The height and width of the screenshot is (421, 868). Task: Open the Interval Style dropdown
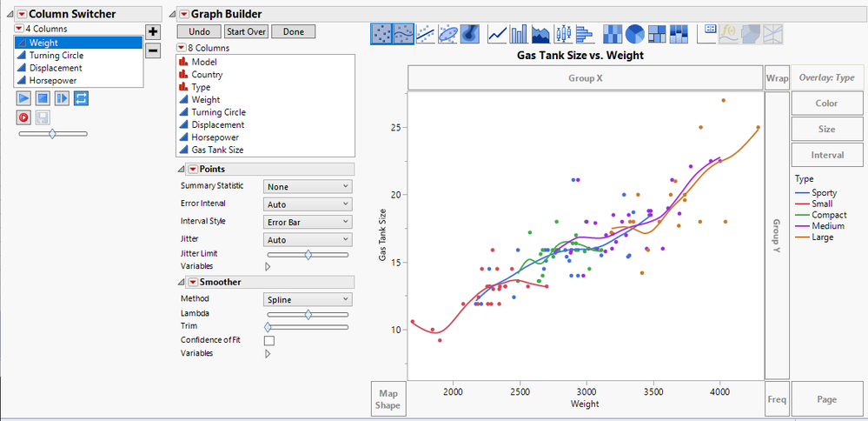pos(308,222)
